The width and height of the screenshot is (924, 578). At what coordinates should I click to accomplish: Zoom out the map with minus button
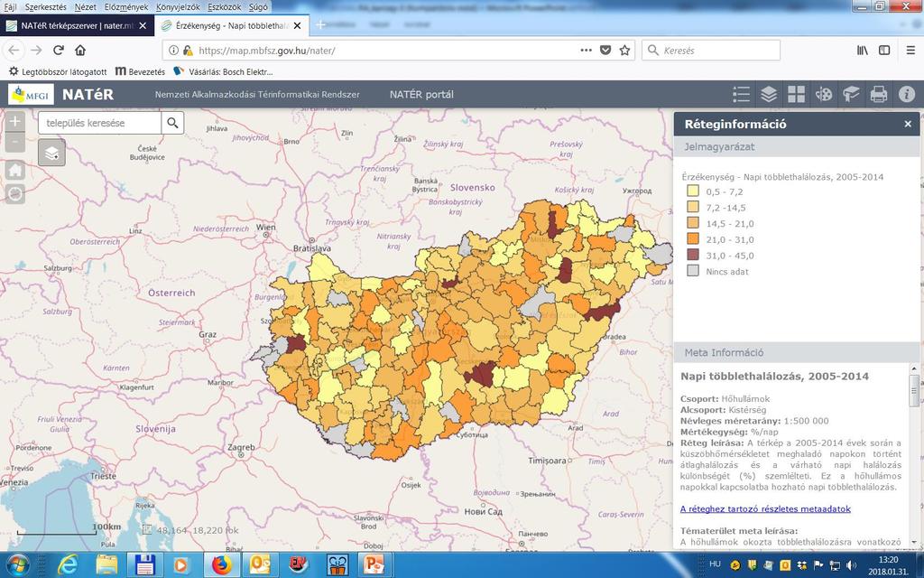[15, 142]
